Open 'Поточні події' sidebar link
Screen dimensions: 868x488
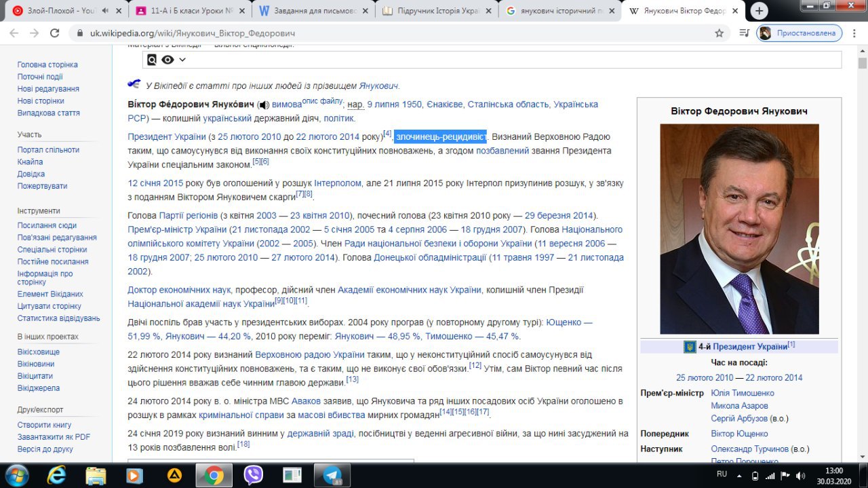tap(40, 77)
